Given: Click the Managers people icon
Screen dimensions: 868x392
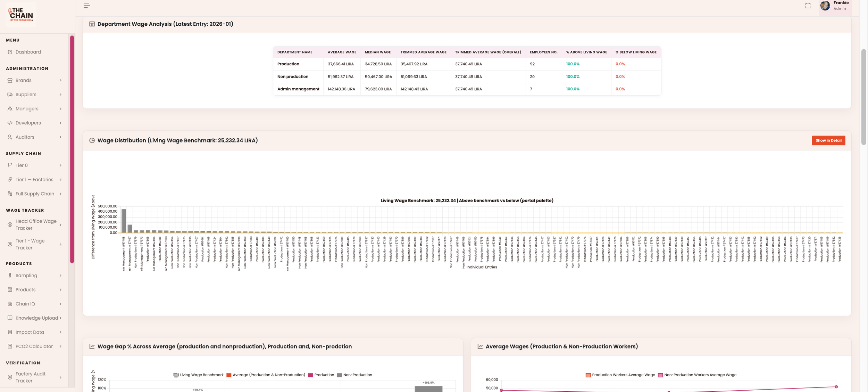Looking at the screenshot, I should [x=10, y=109].
